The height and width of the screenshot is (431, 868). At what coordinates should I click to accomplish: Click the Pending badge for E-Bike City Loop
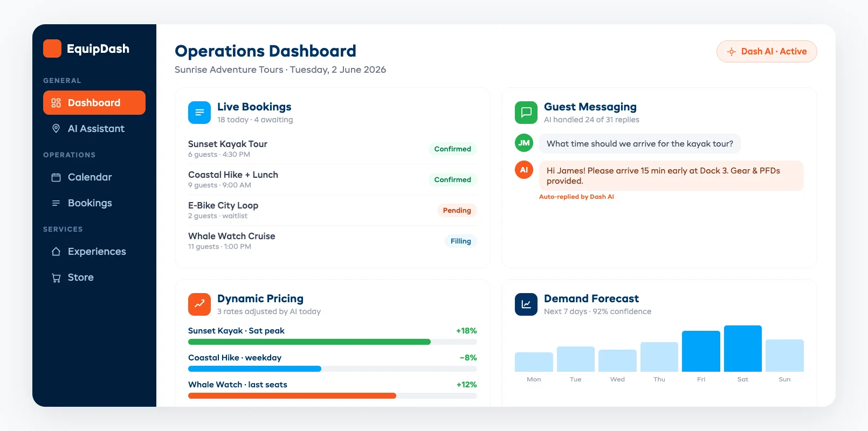(x=457, y=211)
